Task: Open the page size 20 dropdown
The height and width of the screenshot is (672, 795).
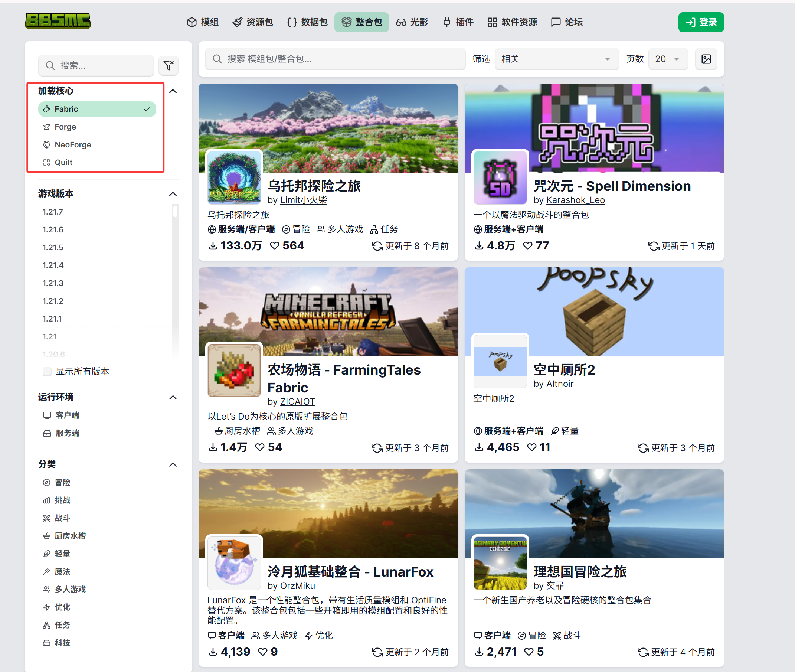Action: 668,59
